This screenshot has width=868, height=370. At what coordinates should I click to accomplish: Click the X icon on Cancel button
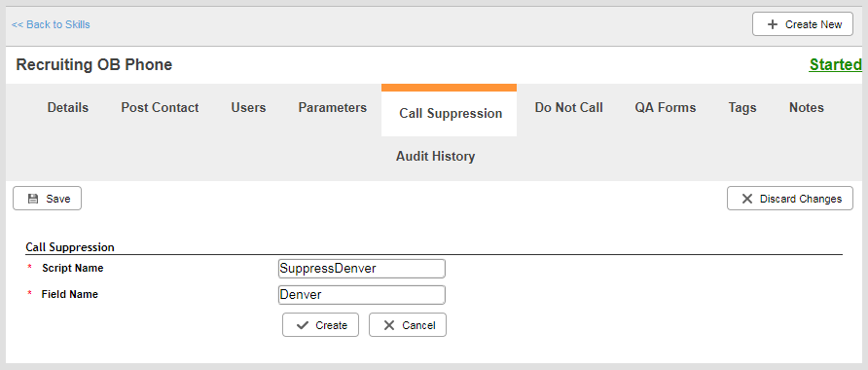click(389, 325)
